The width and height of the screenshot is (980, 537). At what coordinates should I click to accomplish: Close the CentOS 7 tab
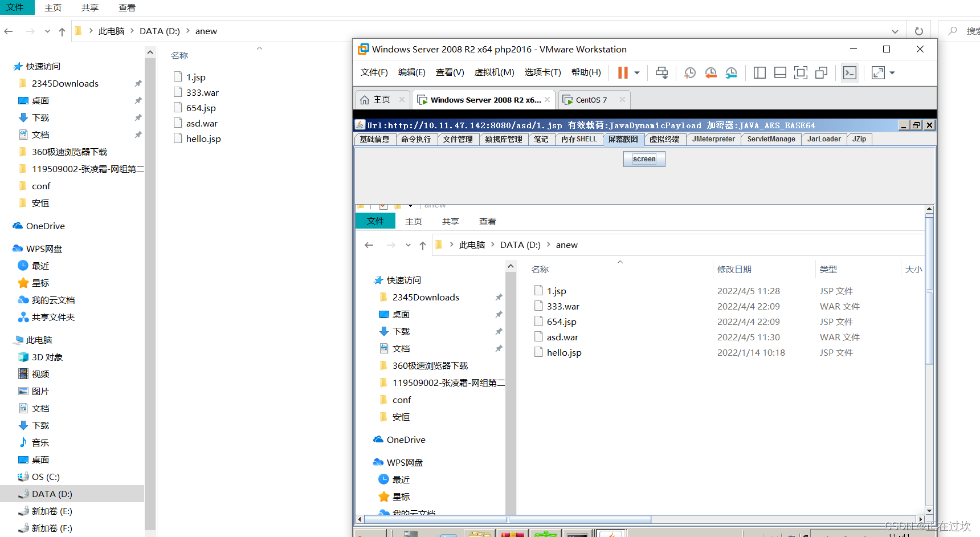click(622, 99)
